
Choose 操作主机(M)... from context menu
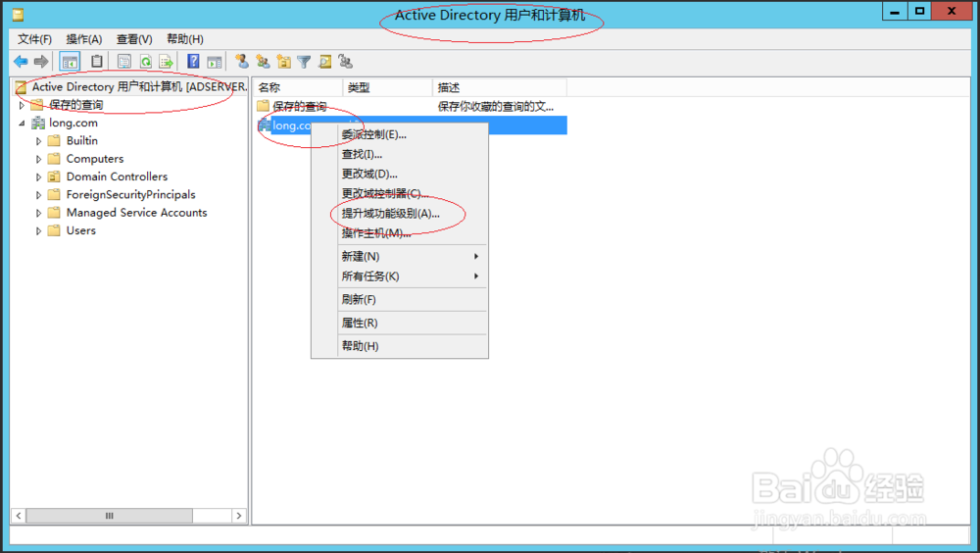400,233
